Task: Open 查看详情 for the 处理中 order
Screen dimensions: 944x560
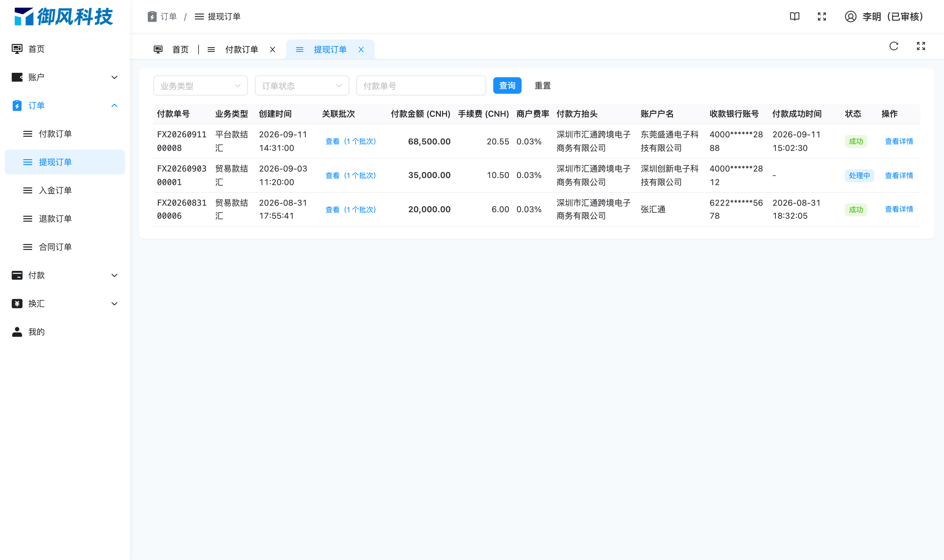Action: 899,175
